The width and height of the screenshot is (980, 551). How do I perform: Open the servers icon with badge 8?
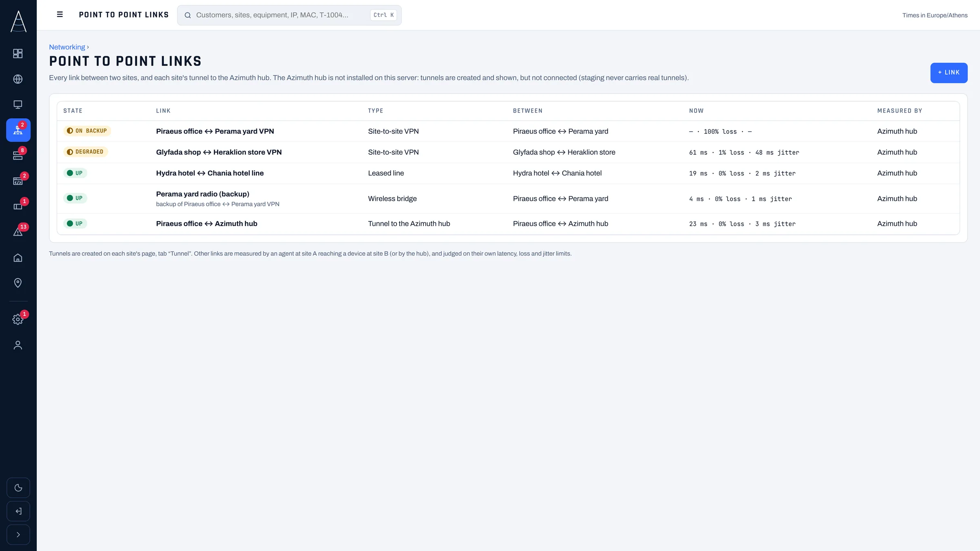(x=18, y=156)
